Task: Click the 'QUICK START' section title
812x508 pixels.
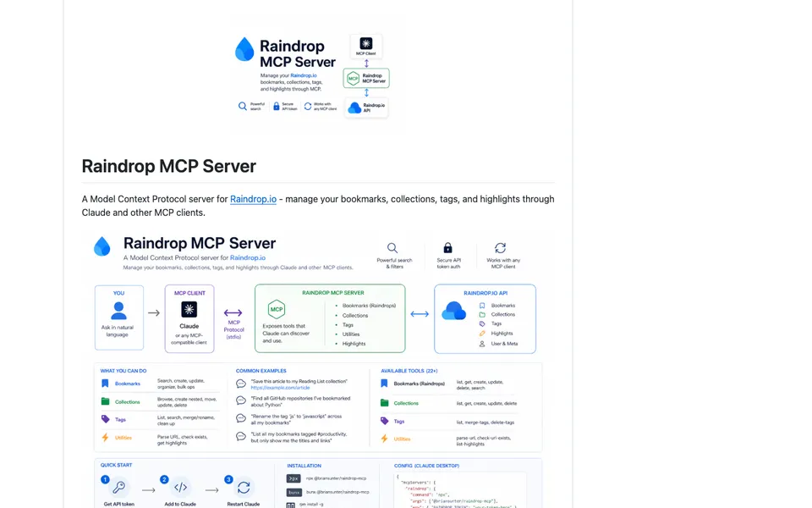Action: 116,466
